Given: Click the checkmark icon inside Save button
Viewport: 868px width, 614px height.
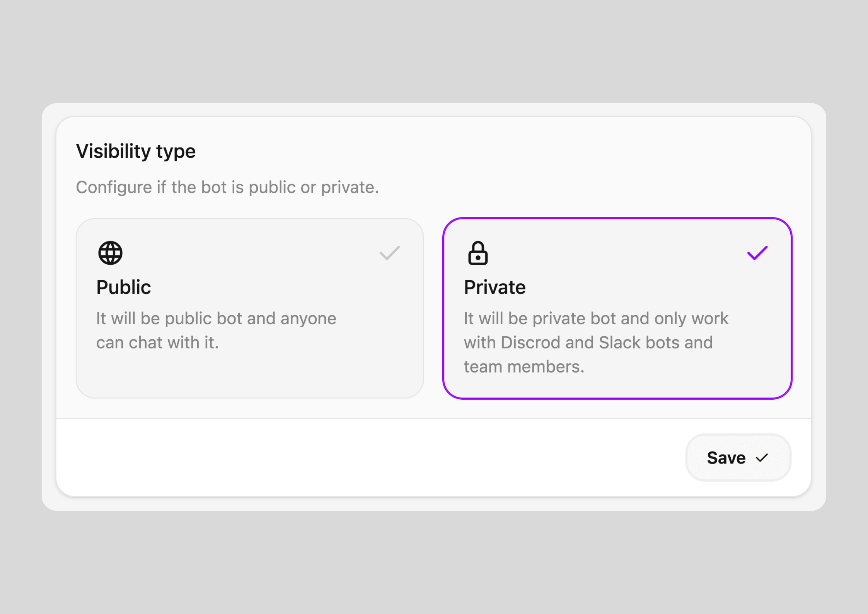Looking at the screenshot, I should 762,458.
